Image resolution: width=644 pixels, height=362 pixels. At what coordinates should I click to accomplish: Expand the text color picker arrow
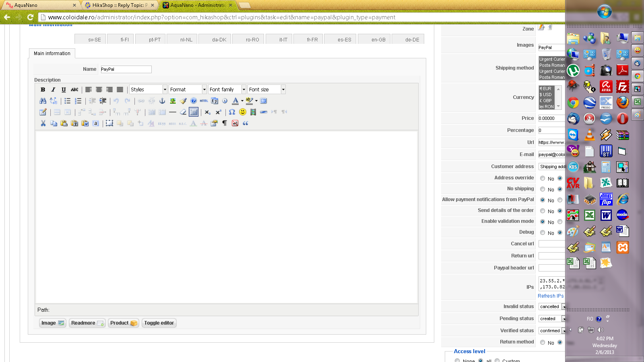pos(242,101)
